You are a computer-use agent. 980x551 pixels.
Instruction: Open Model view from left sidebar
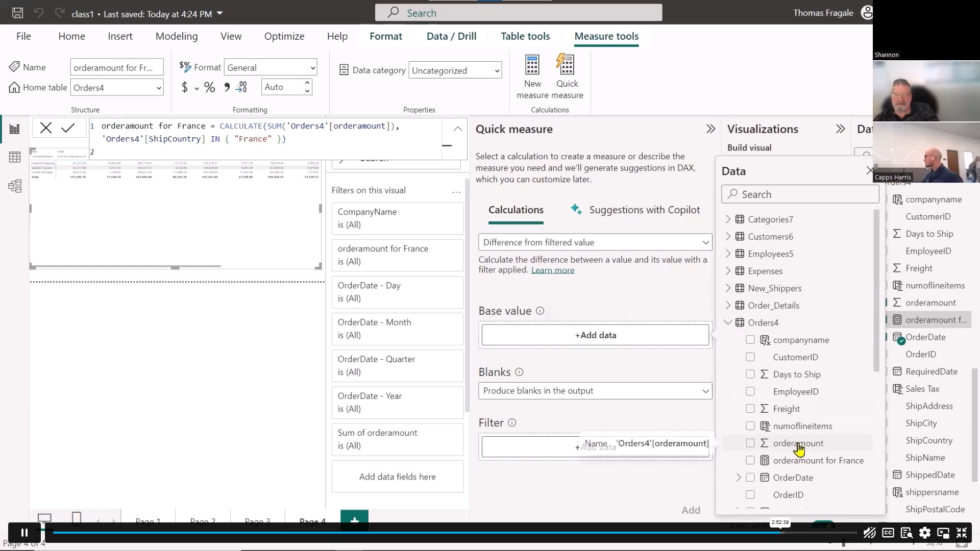tap(15, 186)
